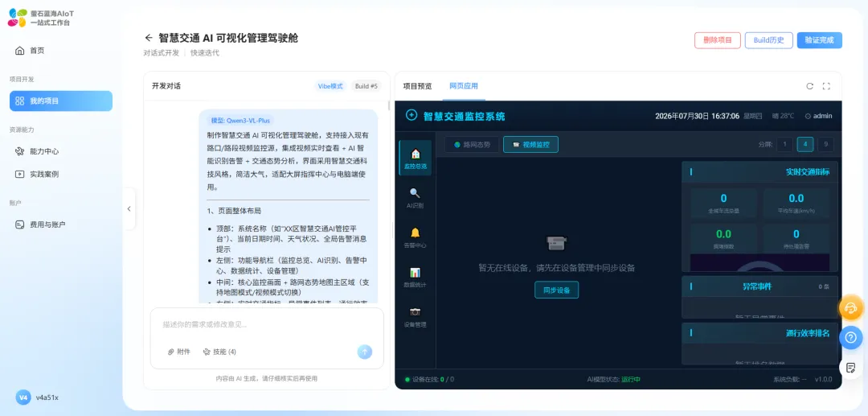Click the 拥堵指数 metric card
Viewport: 868px width, 416px height.
coord(723,238)
